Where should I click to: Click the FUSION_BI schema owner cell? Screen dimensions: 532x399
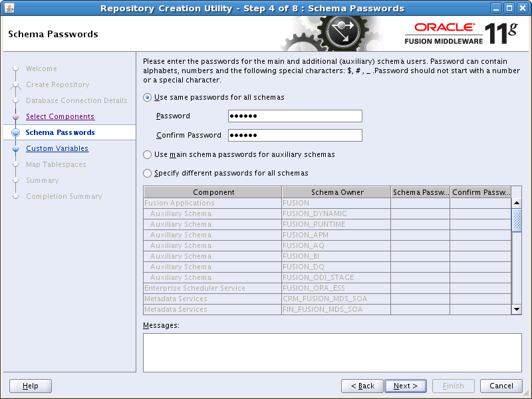pyautogui.click(x=336, y=256)
